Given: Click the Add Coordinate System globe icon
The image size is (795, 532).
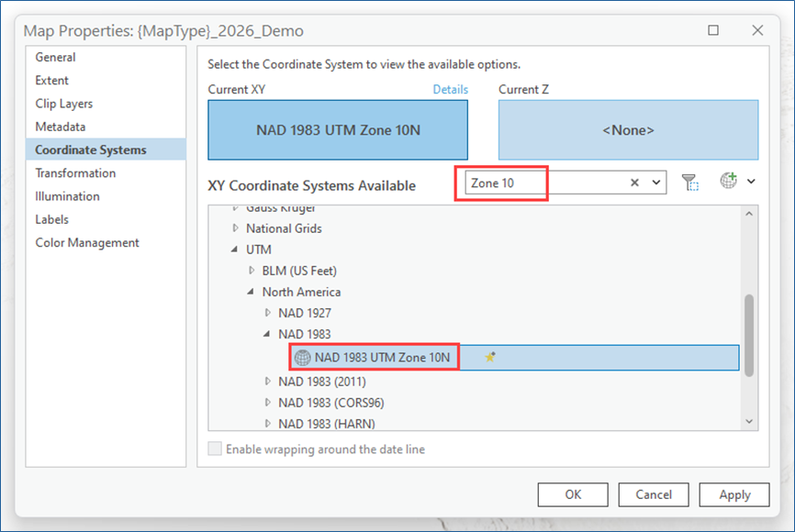Looking at the screenshot, I should click(x=728, y=182).
